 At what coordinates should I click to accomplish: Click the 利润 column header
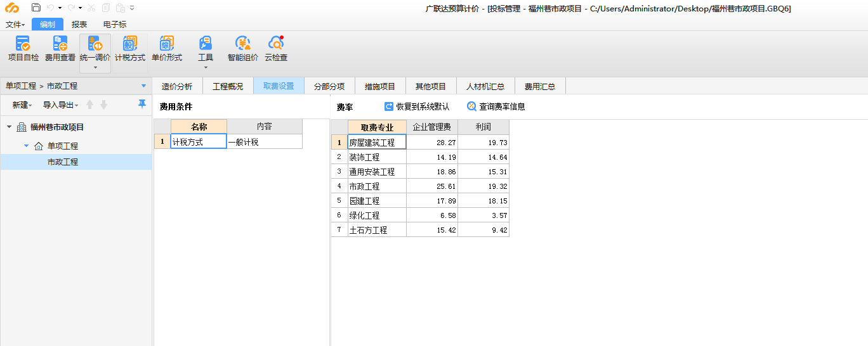pyautogui.click(x=483, y=127)
